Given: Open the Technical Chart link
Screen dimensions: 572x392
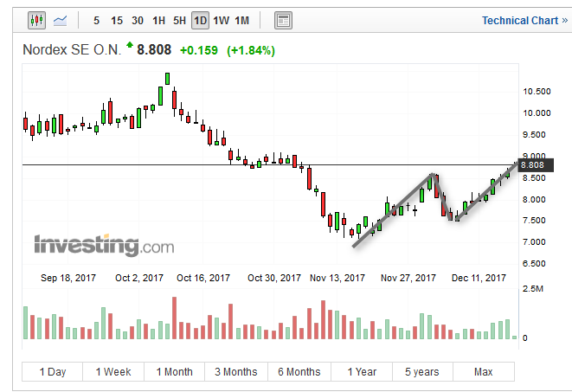Looking at the screenshot, I should point(524,21).
